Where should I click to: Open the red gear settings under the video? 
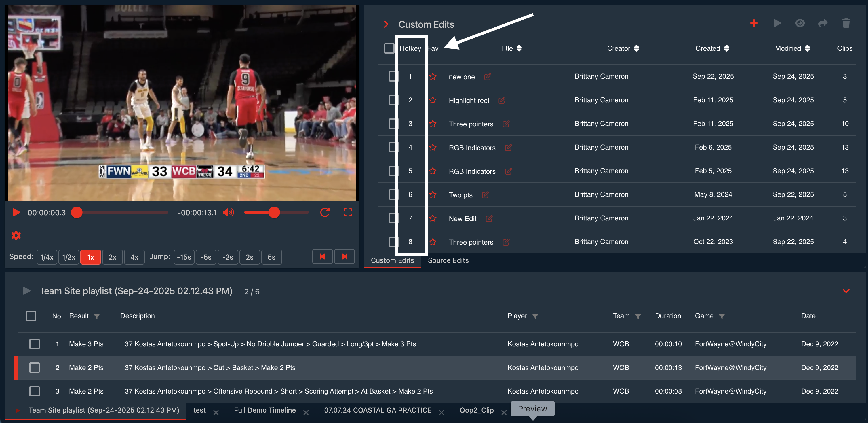[x=16, y=235]
